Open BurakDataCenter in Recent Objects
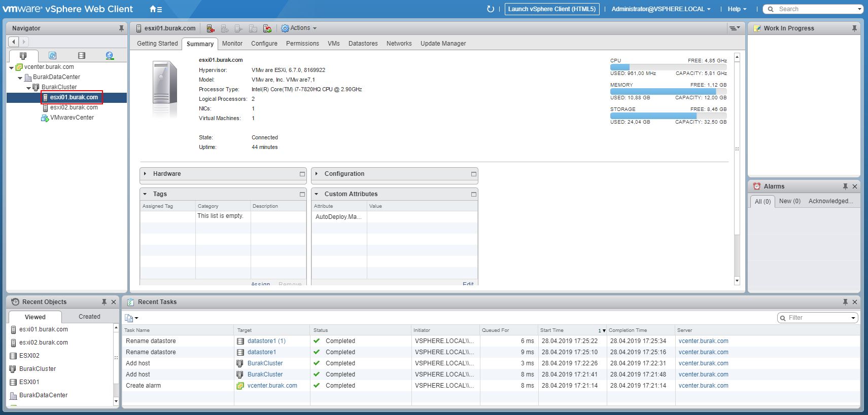The height and width of the screenshot is (415, 868). click(x=43, y=395)
